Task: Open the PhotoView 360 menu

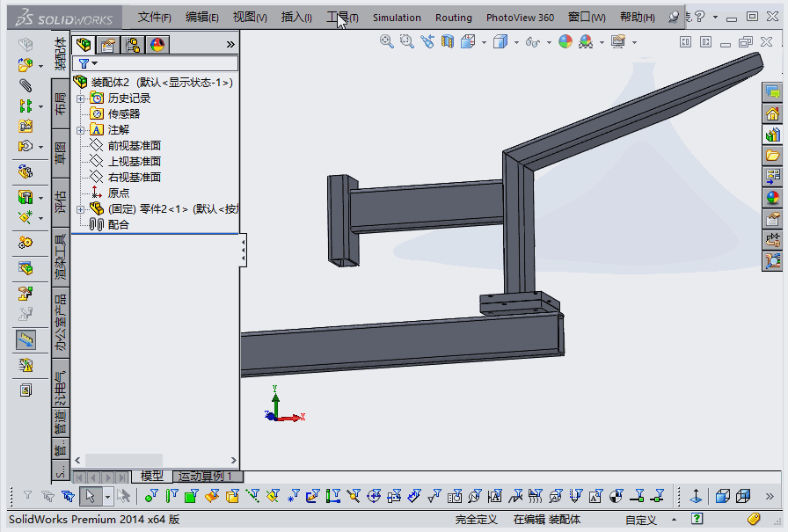Action: [x=520, y=18]
